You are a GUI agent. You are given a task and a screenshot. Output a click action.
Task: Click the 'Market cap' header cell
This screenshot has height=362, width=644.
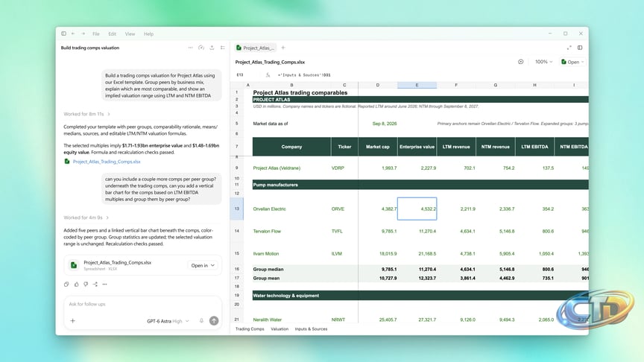[378, 147]
